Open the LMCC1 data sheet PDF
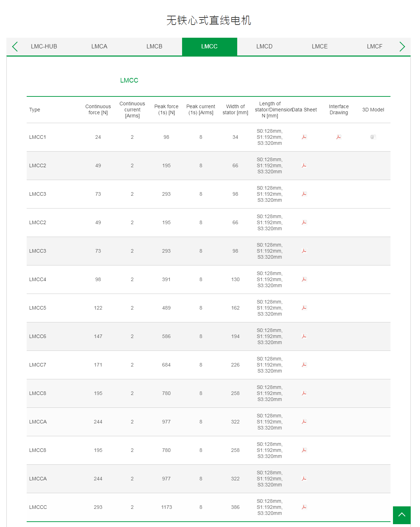 (x=304, y=137)
